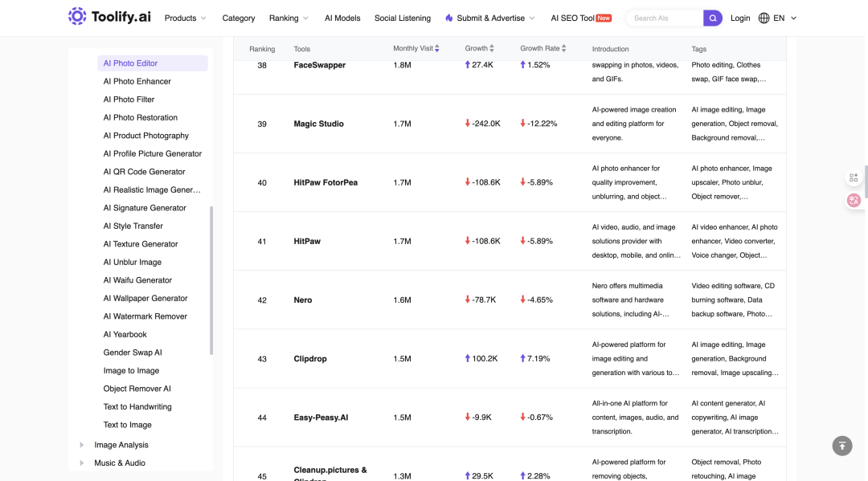Select AI Texture Generator category
The width and height of the screenshot is (868, 481).
tap(141, 244)
